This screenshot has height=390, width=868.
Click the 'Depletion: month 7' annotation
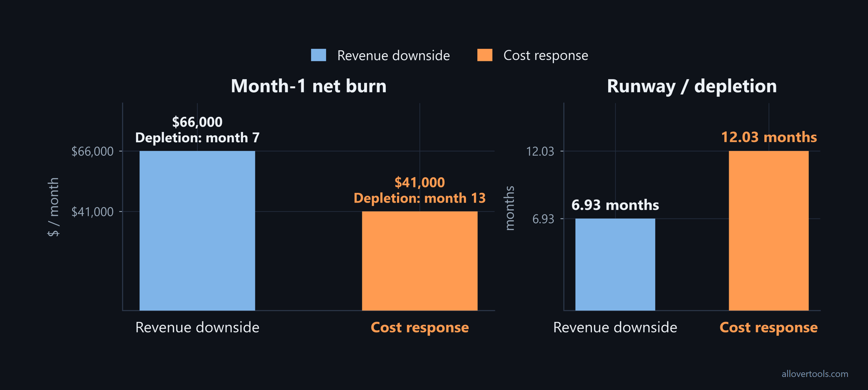[197, 138]
